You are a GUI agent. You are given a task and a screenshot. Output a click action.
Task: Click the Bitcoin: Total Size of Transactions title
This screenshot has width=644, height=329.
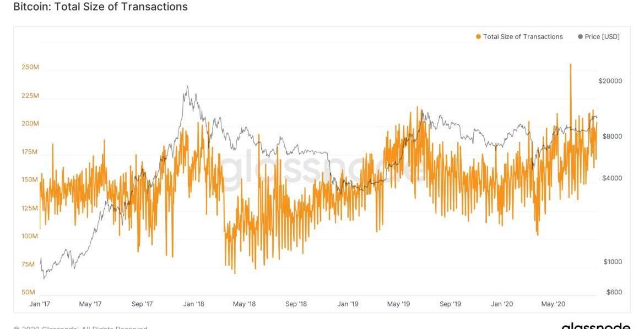(x=100, y=7)
